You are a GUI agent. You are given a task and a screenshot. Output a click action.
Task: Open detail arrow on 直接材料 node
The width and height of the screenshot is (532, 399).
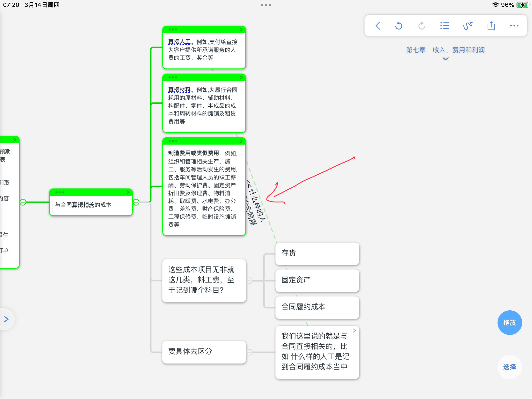point(241,78)
